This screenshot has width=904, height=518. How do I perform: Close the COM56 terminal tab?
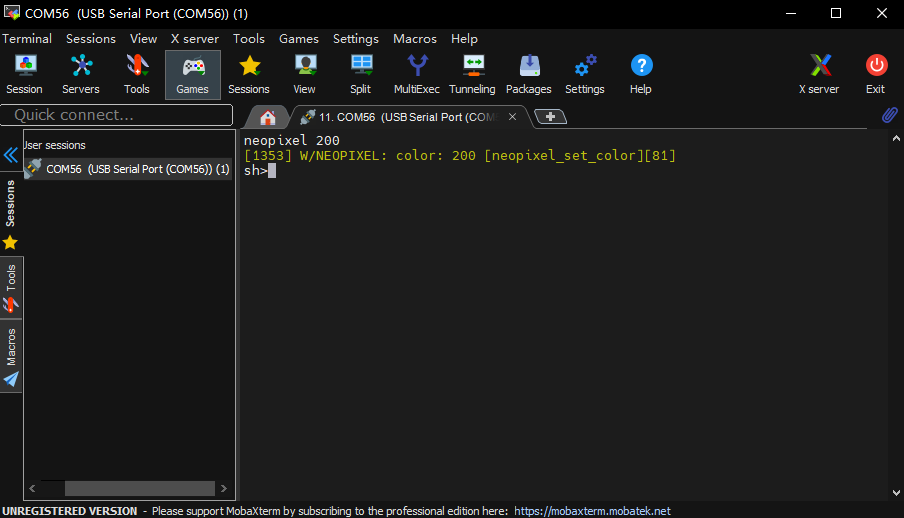[512, 117]
